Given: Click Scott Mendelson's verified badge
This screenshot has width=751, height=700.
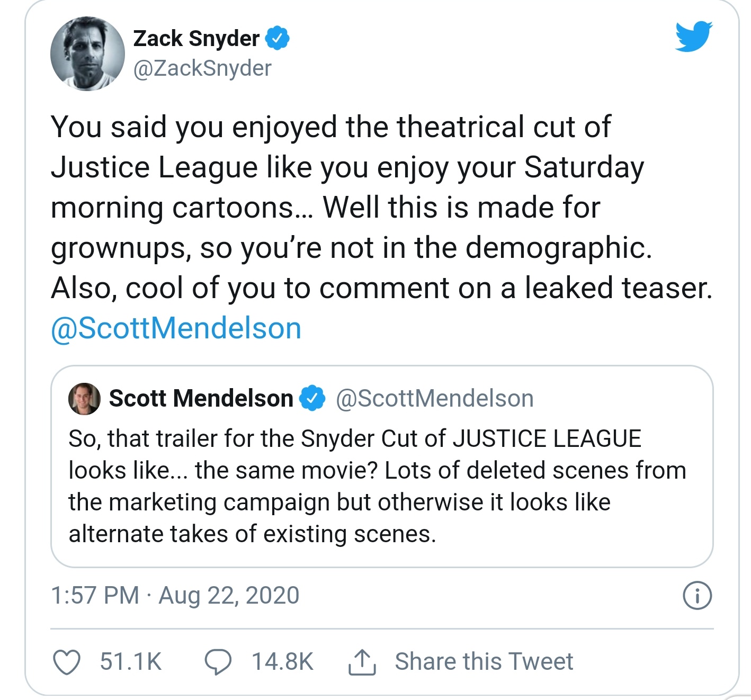Looking at the screenshot, I should pyautogui.click(x=312, y=398).
